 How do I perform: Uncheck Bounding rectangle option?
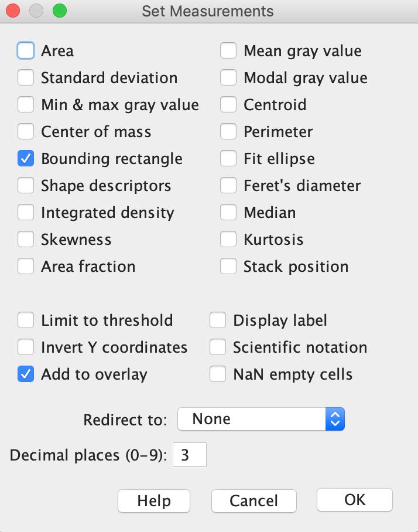tap(26, 159)
